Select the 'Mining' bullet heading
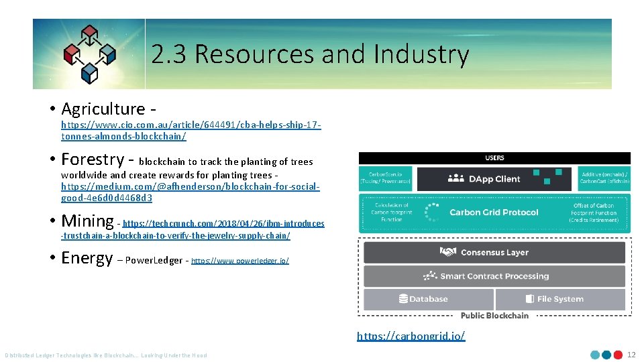 pos(87,221)
